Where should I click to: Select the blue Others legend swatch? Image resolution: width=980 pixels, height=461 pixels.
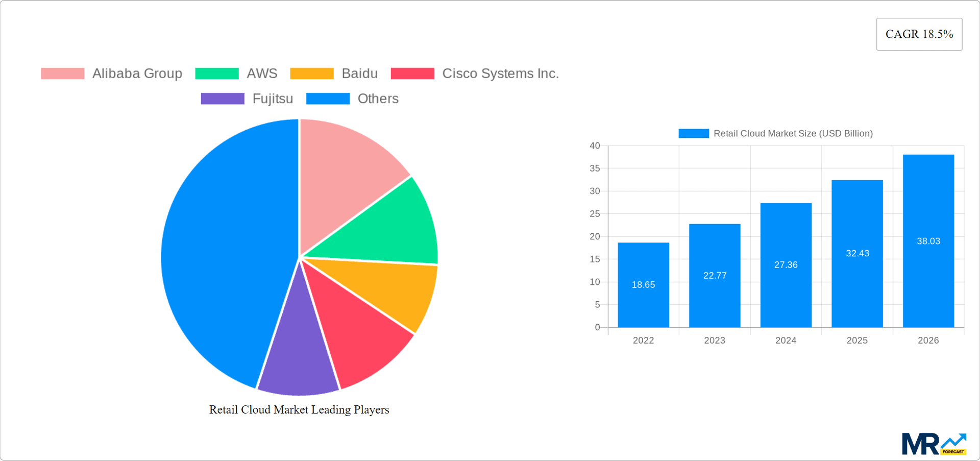[327, 98]
